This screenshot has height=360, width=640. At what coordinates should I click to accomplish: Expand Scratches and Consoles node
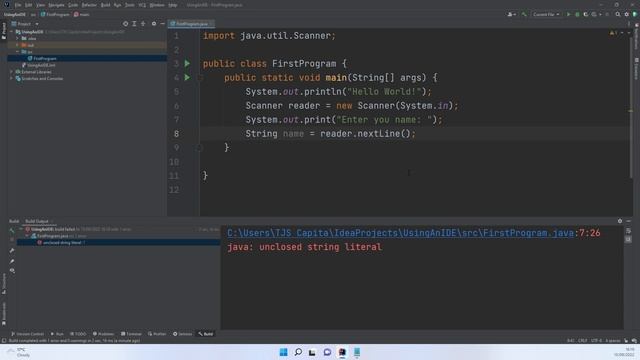[11, 78]
